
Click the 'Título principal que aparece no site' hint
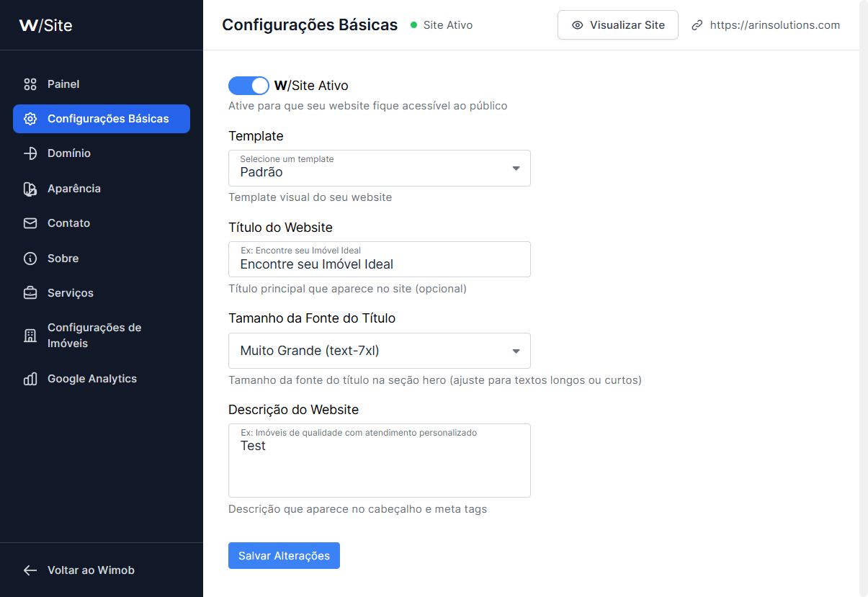click(347, 289)
